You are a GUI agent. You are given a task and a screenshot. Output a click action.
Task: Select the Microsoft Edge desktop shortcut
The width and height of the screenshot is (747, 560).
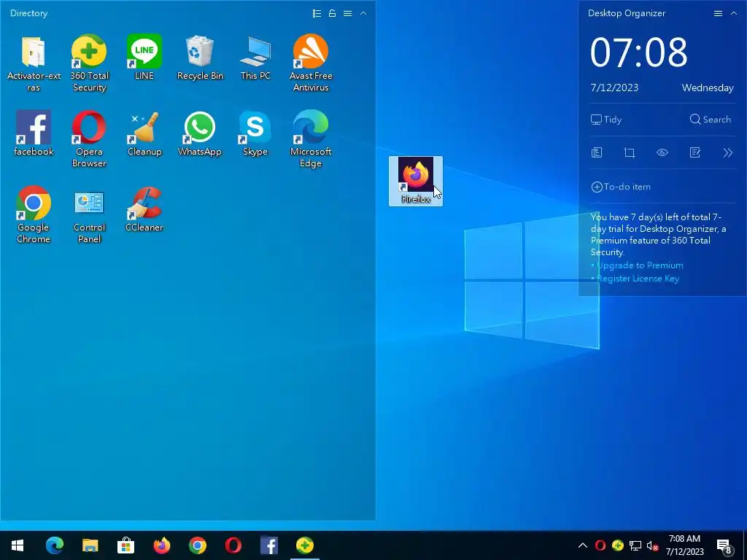point(311,139)
